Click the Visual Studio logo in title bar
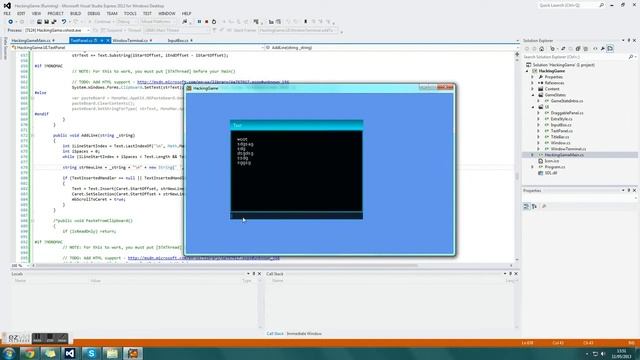The height and width of the screenshot is (360, 640). [7, 5]
